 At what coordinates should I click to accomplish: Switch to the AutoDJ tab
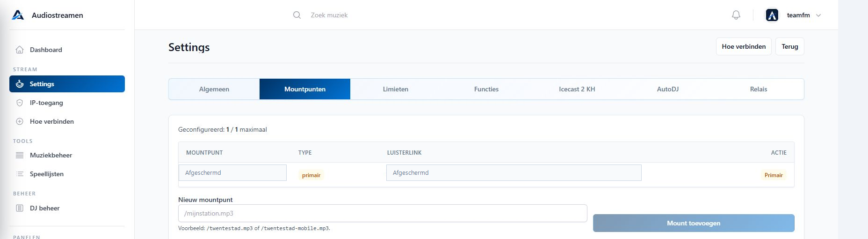tap(668, 89)
